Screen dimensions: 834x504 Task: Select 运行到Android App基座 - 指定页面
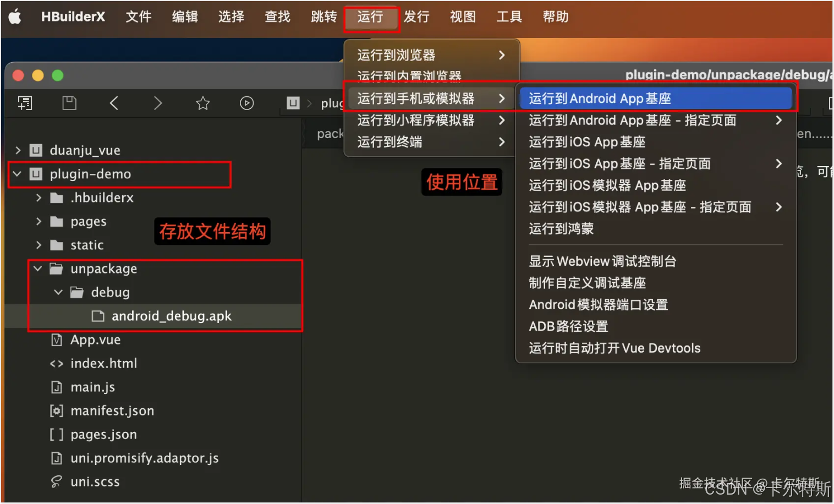point(656,120)
